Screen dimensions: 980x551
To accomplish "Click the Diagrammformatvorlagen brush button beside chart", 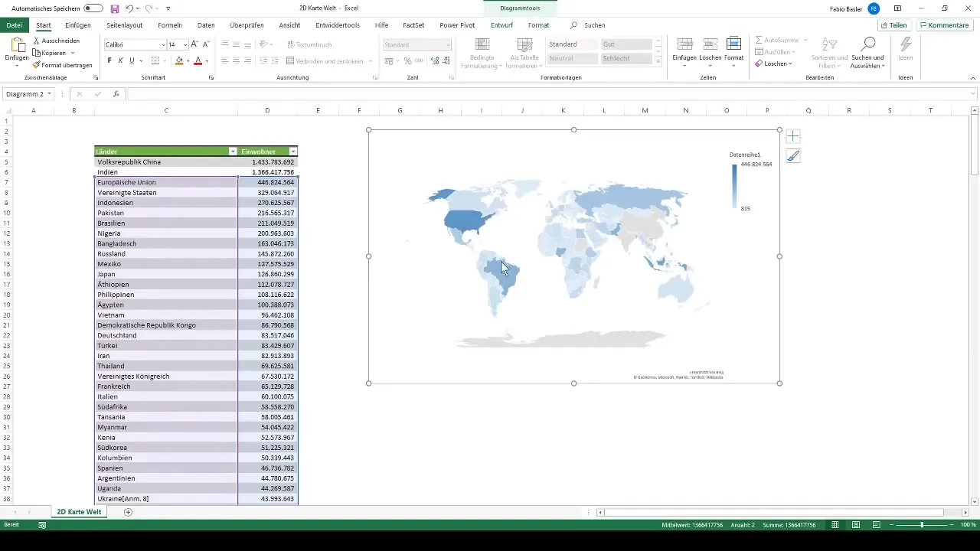I will tap(793, 156).
